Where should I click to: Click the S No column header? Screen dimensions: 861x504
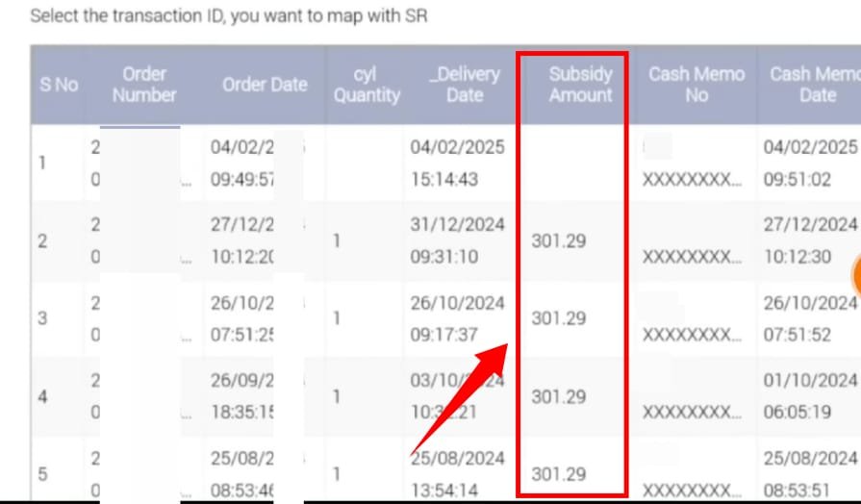[x=58, y=85]
